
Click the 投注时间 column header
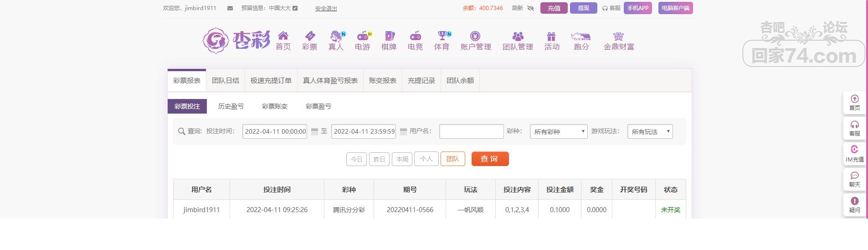[x=277, y=189]
